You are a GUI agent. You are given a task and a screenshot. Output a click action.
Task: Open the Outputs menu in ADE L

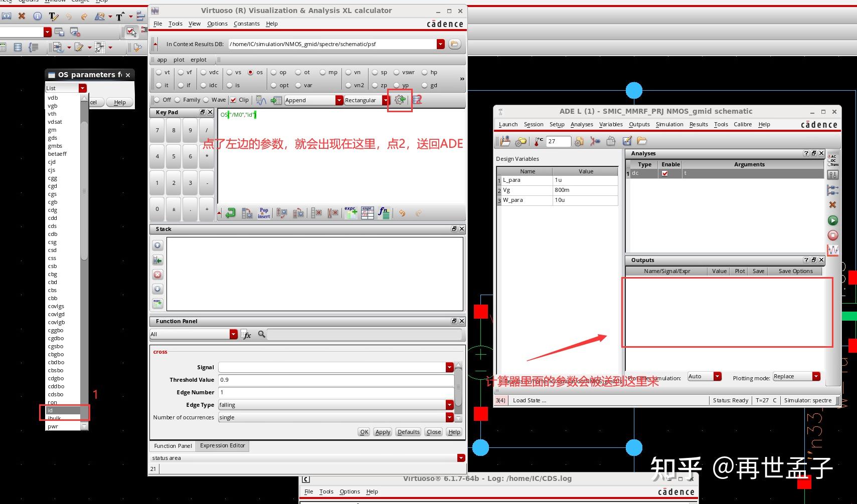pyautogui.click(x=639, y=124)
